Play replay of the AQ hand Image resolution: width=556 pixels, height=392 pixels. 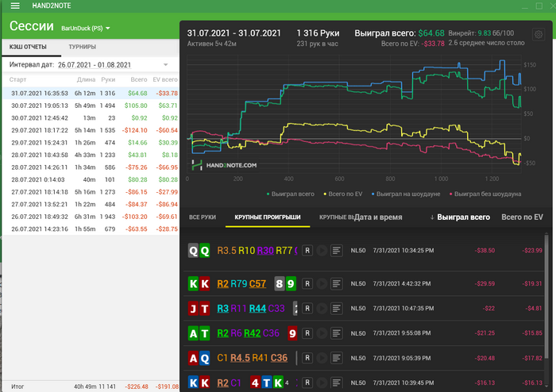point(322,358)
